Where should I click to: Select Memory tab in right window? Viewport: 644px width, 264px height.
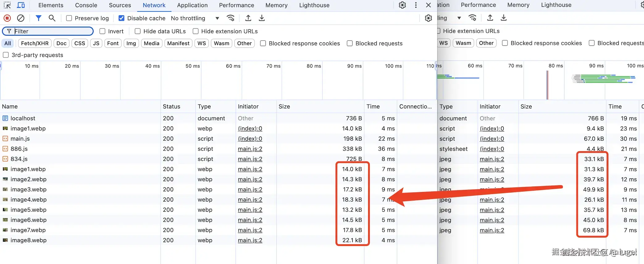[518, 5]
